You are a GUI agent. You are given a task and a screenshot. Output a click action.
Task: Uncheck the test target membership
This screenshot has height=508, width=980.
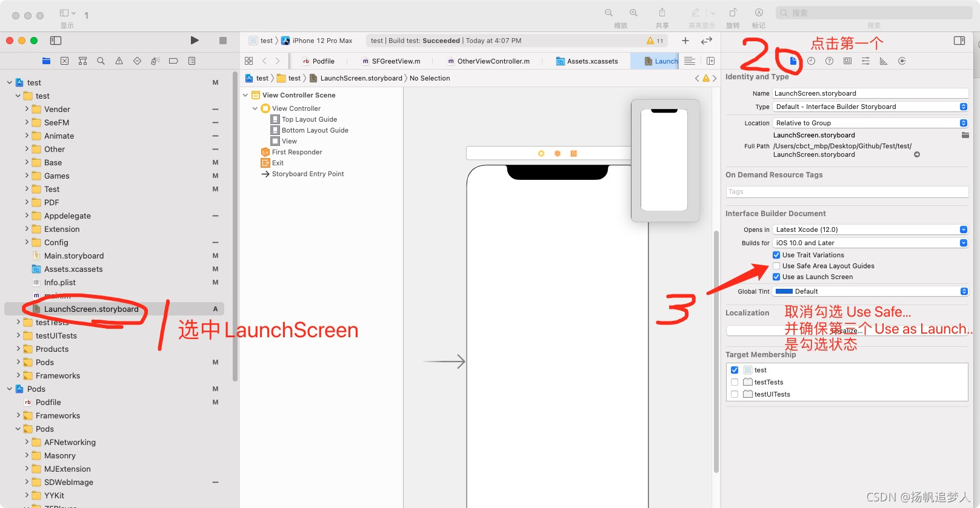click(735, 370)
